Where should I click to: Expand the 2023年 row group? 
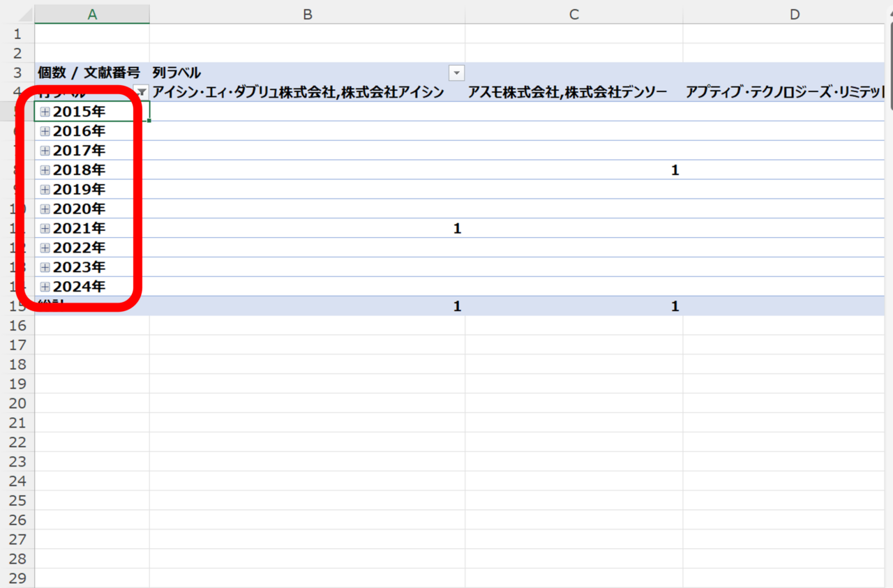pyautogui.click(x=45, y=267)
